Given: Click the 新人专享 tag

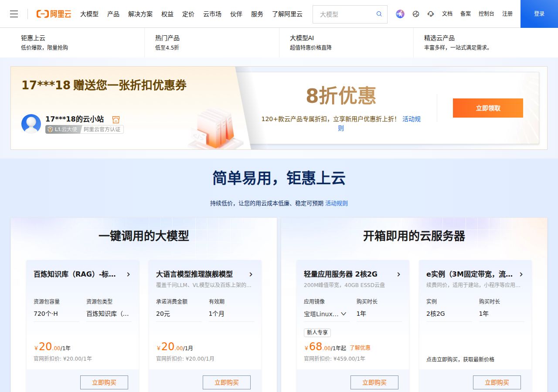Looking at the screenshot, I should tap(317, 332).
